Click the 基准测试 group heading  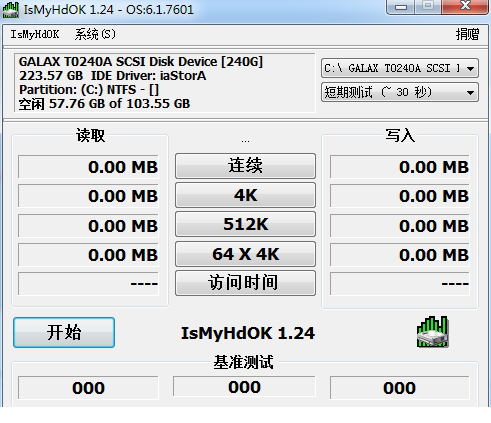point(243,362)
